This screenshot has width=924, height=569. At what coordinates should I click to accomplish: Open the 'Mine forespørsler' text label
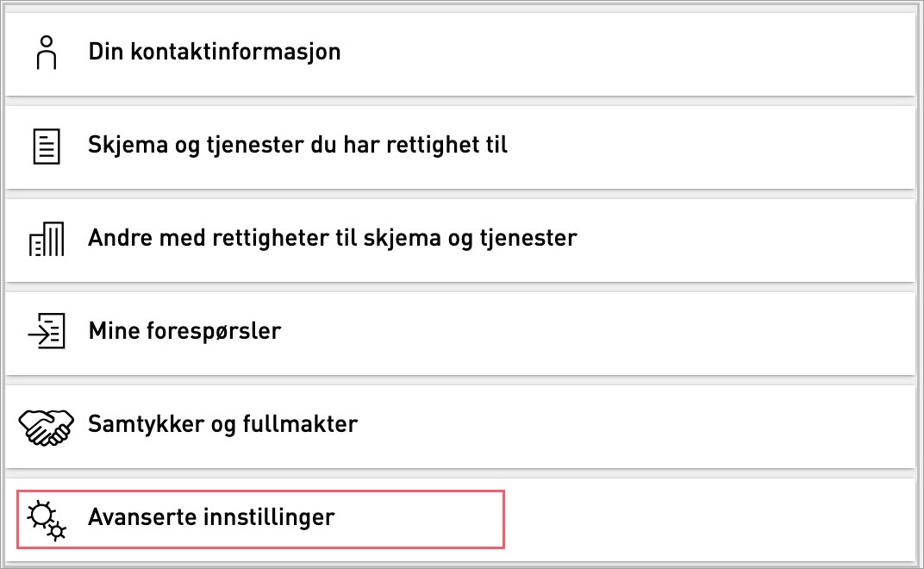tap(184, 331)
